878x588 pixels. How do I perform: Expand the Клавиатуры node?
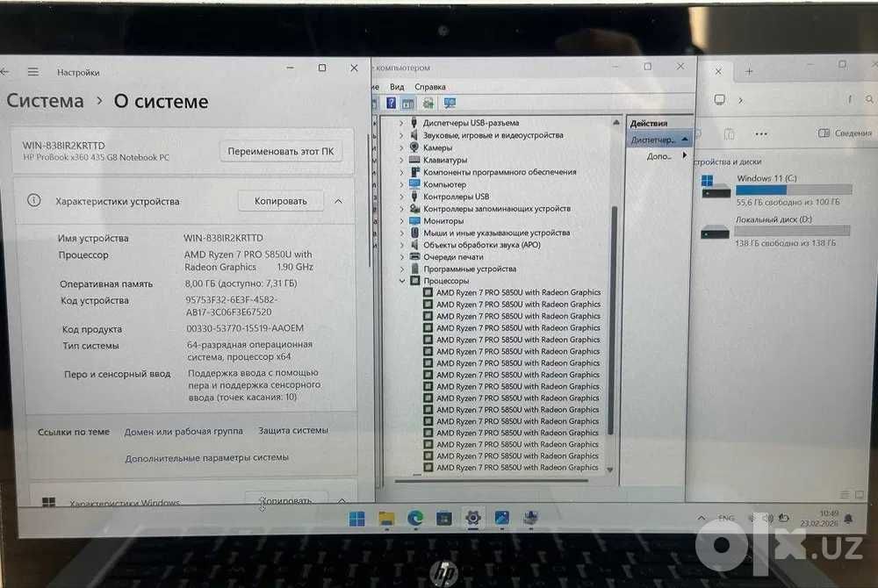(x=401, y=160)
